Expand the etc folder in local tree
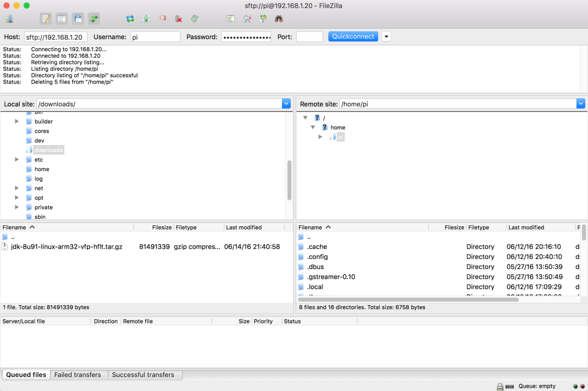This screenshot has height=391, width=588. click(x=17, y=160)
